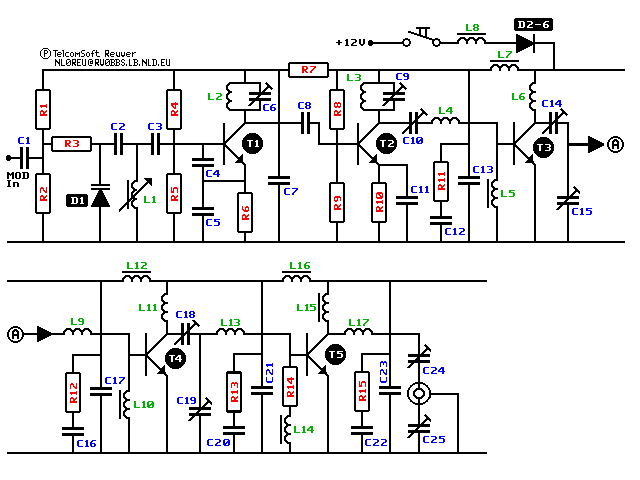Image resolution: width=640 pixels, height=480 pixels.
Task: Toggle the +12V power switch
Action: click(x=422, y=40)
